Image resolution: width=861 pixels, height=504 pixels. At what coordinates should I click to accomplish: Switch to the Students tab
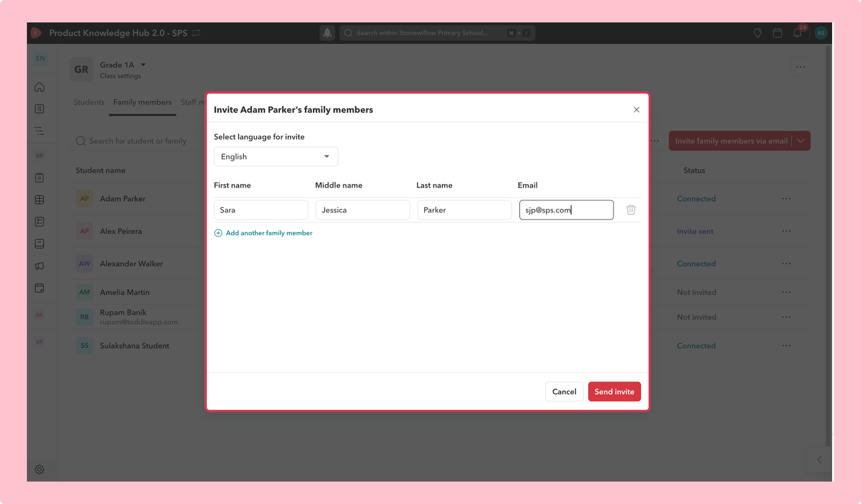(89, 102)
